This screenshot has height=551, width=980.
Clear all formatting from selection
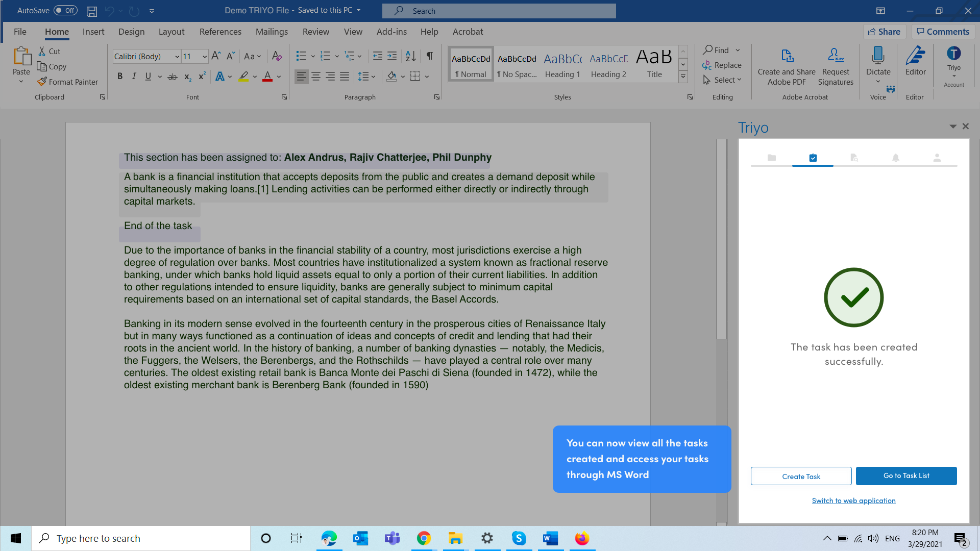(277, 56)
